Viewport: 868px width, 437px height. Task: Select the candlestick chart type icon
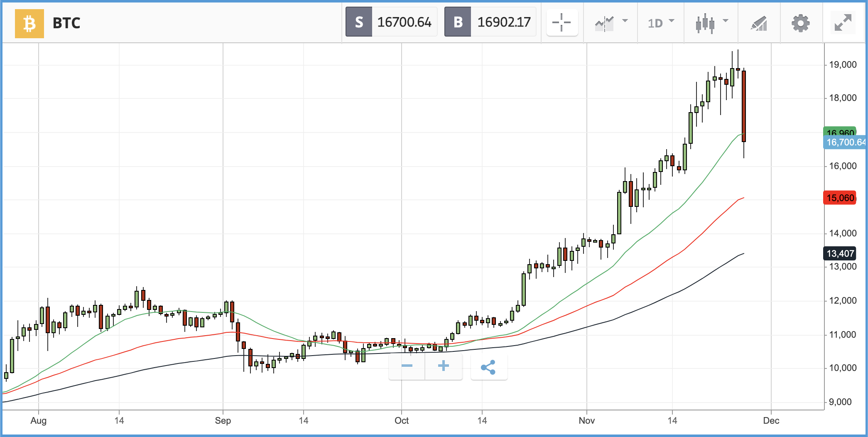click(705, 23)
